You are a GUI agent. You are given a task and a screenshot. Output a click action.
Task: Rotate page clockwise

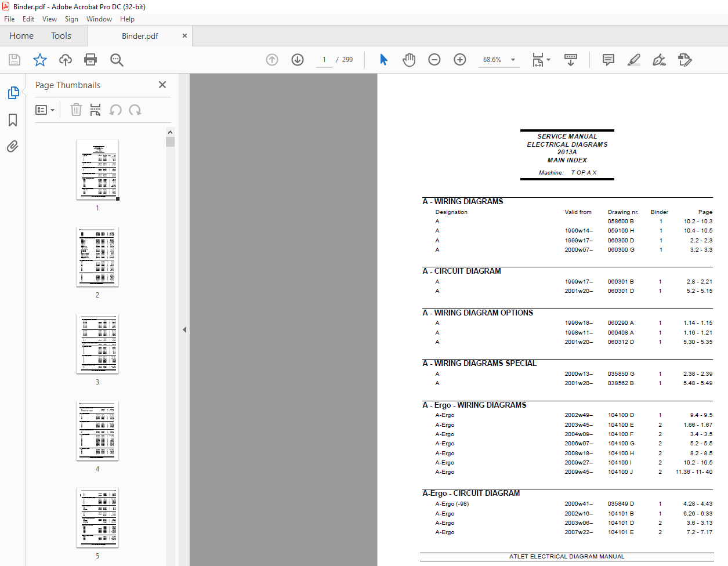click(x=135, y=110)
